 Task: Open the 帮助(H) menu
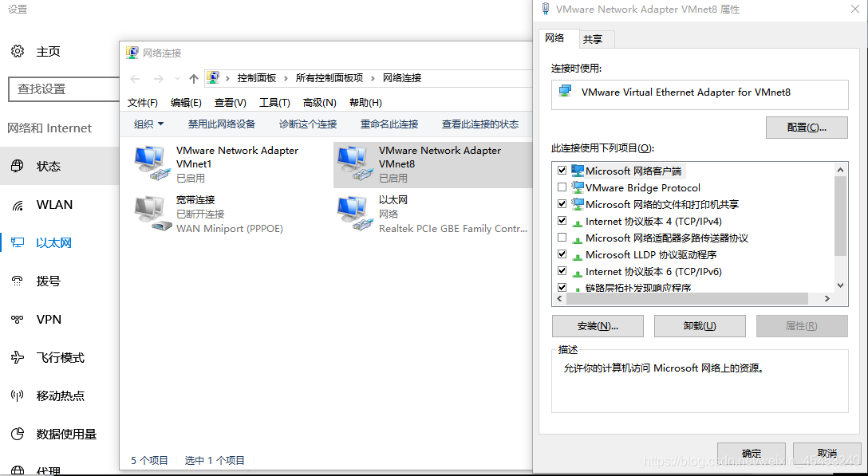tap(365, 102)
